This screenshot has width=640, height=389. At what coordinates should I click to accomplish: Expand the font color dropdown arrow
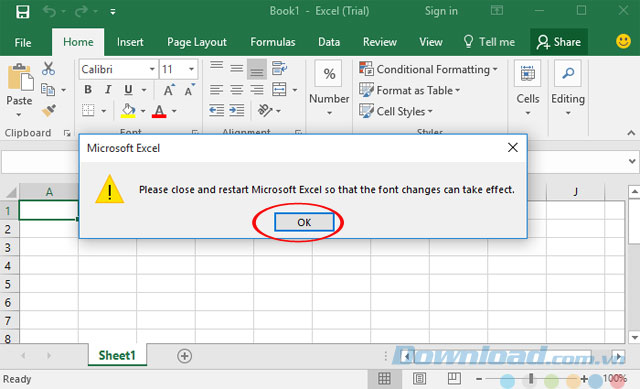pos(174,111)
